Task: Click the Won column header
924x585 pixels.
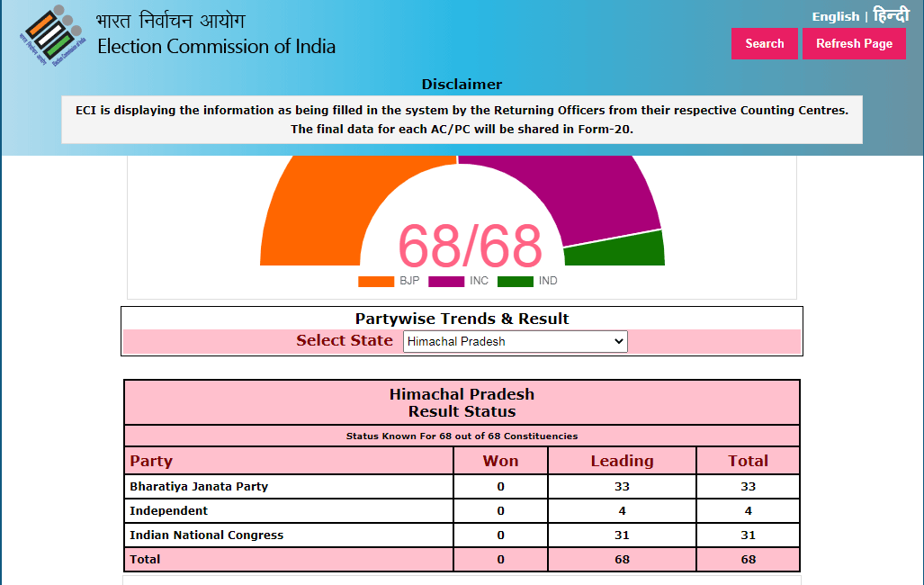Action: [500, 461]
